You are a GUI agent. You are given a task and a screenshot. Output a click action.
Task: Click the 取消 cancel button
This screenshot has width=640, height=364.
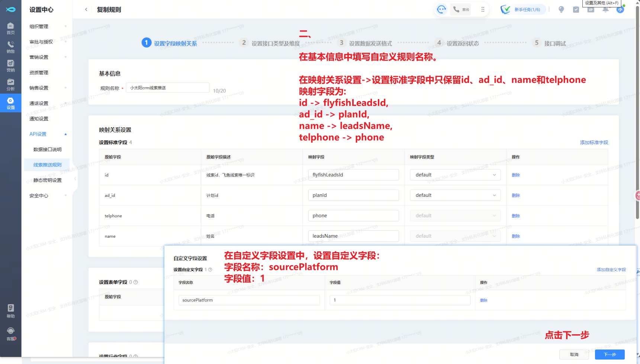pyautogui.click(x=574, y=355)
